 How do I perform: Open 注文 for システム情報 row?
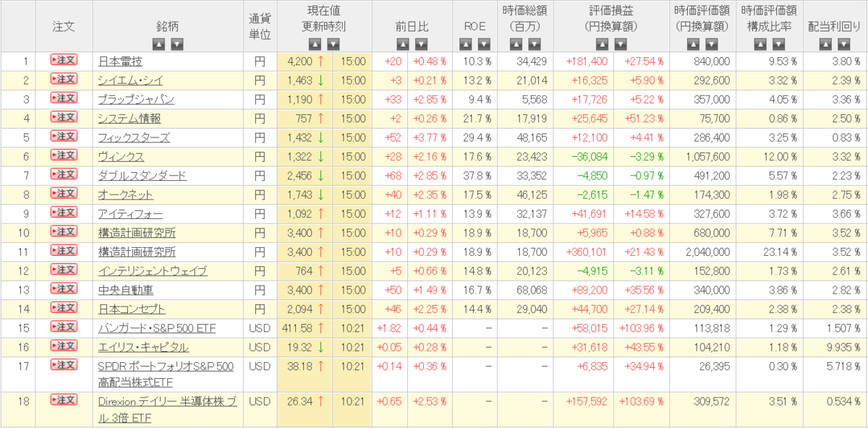point(64,117)
